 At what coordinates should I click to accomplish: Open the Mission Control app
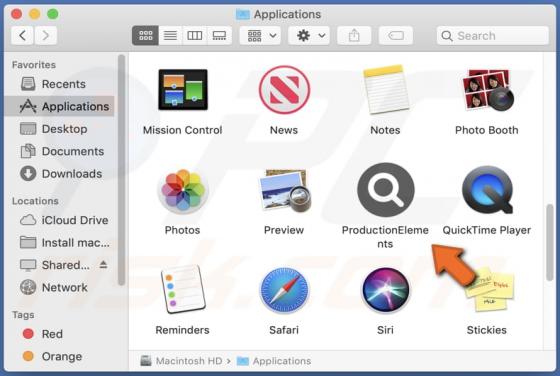183,90
